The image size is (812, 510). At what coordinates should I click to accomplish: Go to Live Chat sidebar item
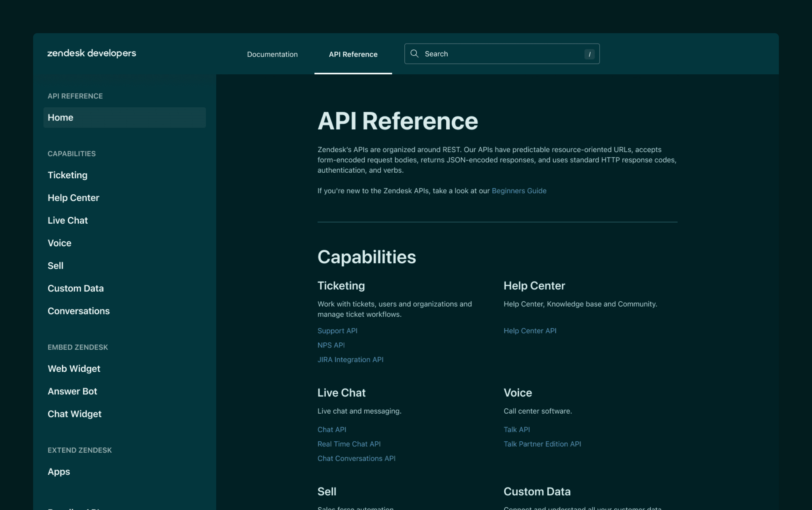click(68, 220)
